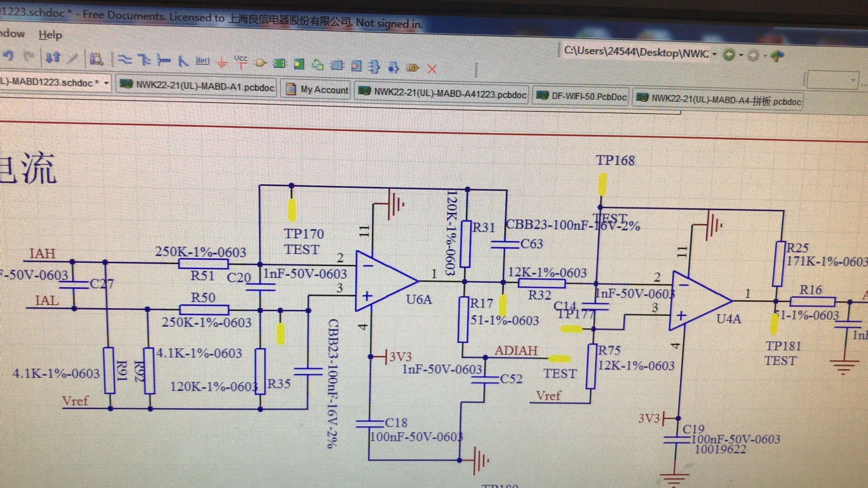Select the Place Net Label tool
The height and width of the screenshot is (488, 868).
(202, 62)
